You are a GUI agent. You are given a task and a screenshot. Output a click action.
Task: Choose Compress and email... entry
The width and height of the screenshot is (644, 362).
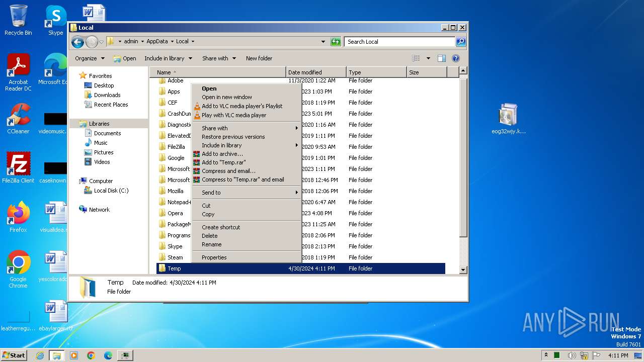247,171
